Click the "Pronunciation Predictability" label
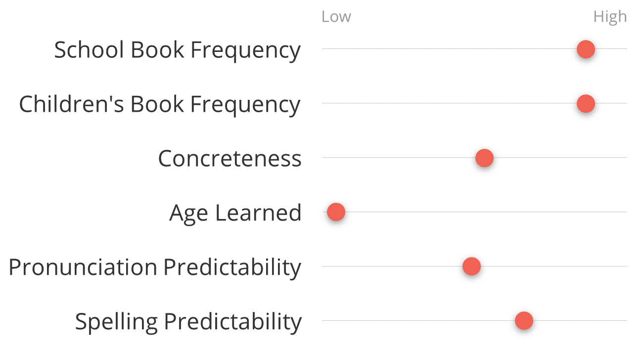 155,267
